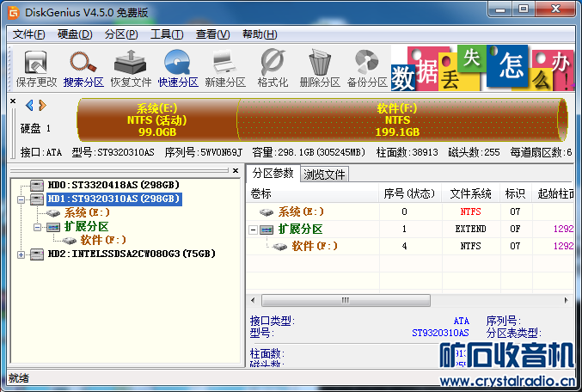Click the DiskGenius title bar app icon

pyautogui.click(x=14, y=13)
